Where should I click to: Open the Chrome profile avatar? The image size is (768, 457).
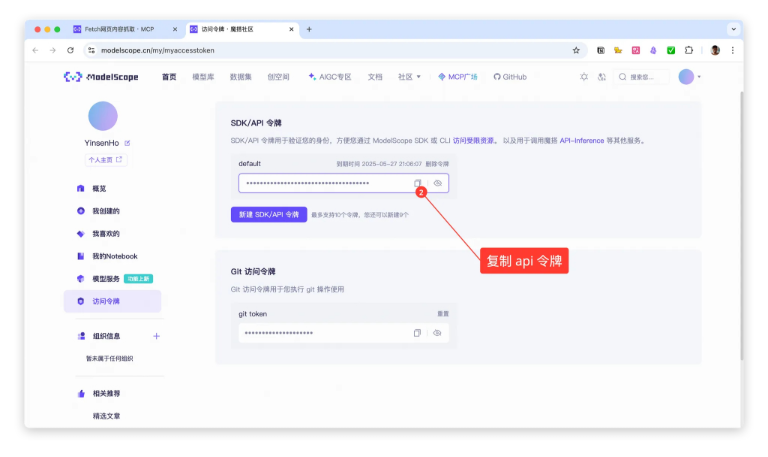tap(715, 50)
